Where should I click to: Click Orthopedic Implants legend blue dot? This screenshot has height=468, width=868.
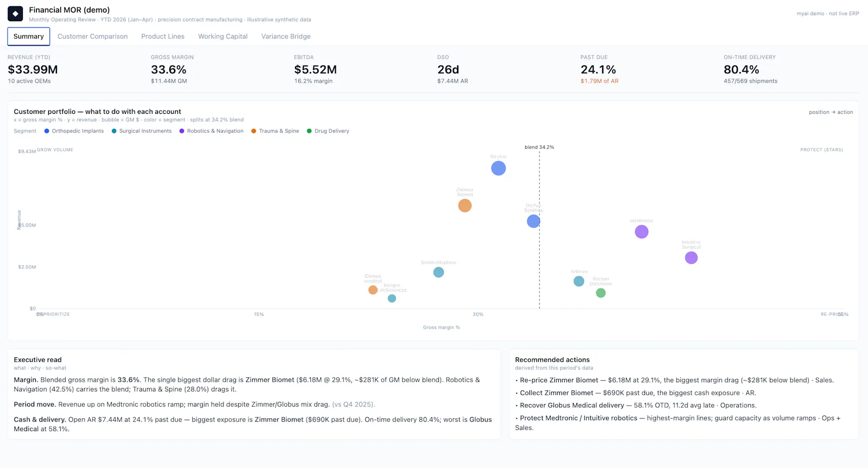coord(47,131)
